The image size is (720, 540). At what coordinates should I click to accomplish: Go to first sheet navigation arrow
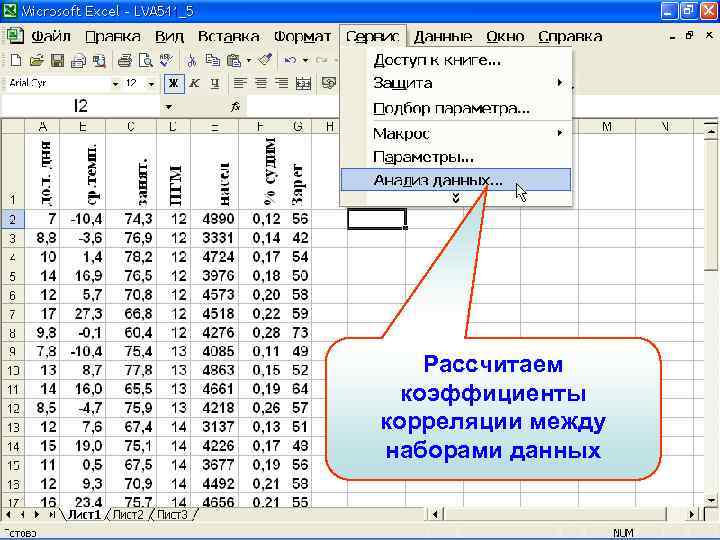pyautogui.click(x=8, y=515)
